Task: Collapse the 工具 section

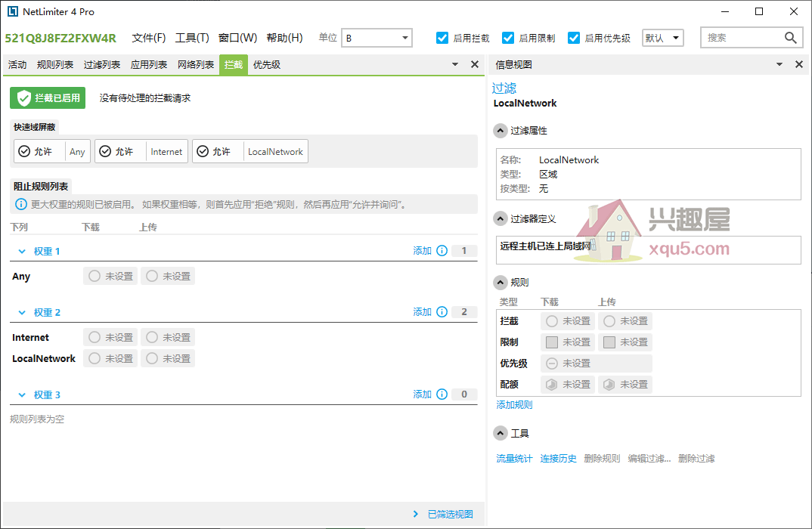Action: pos(501,433)
